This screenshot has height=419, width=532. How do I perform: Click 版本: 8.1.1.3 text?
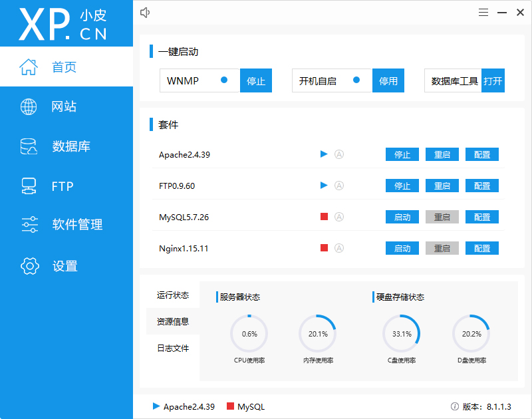pyautogui.click(x=487, y=406)
